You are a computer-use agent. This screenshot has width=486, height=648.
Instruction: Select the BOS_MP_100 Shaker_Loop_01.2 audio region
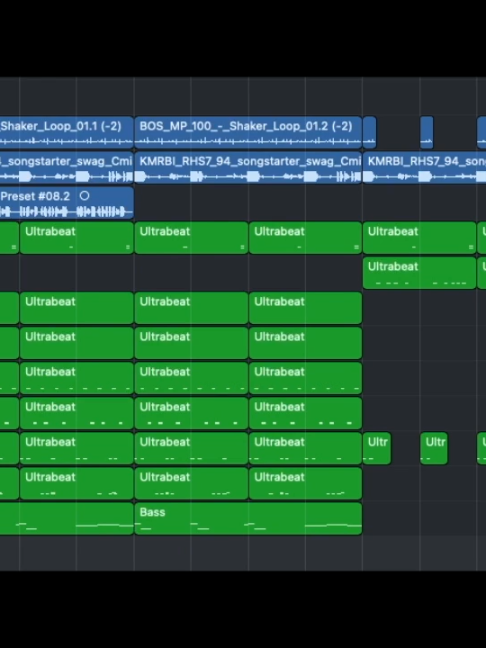point(248,132)
